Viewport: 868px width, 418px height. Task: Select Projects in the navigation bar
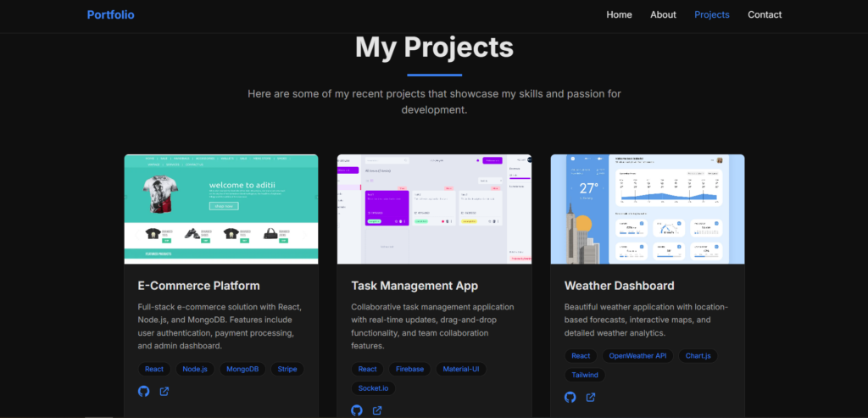[712, 15]
